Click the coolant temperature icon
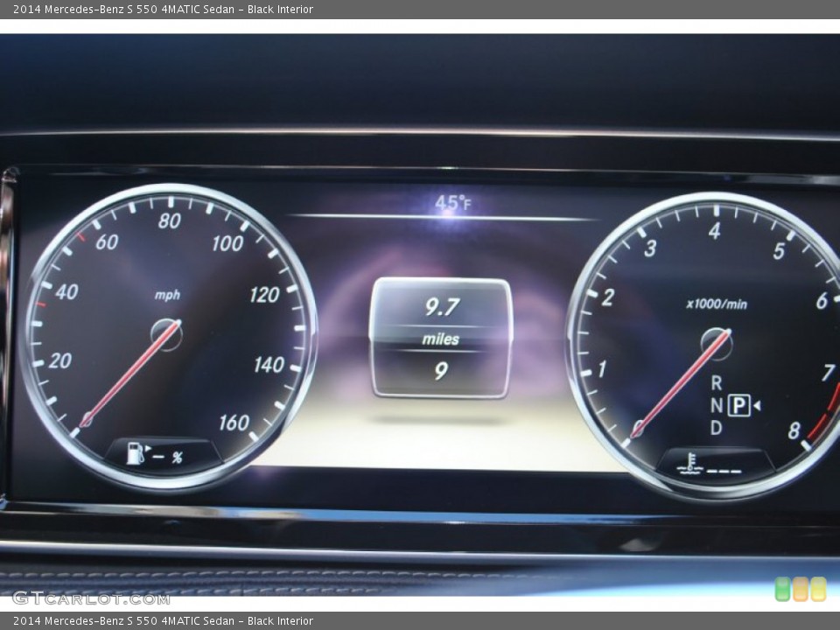The width and height of the screenshot is (840, 630). pos(690,464)
